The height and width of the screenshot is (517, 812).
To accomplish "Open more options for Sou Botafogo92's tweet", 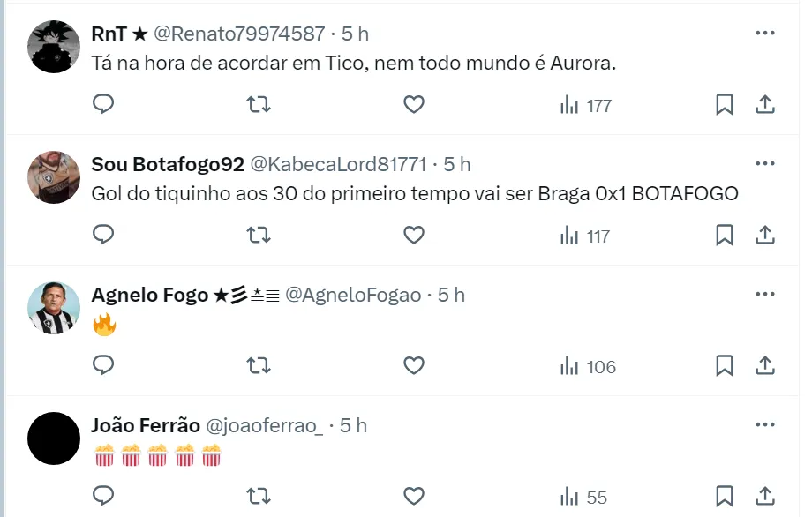I will 765,164.
